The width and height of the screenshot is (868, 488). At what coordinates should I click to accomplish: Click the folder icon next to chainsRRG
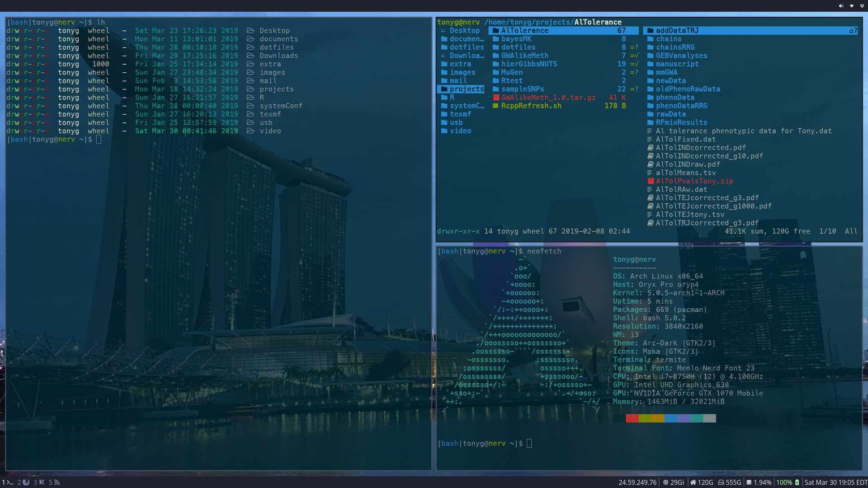(650, 47)
